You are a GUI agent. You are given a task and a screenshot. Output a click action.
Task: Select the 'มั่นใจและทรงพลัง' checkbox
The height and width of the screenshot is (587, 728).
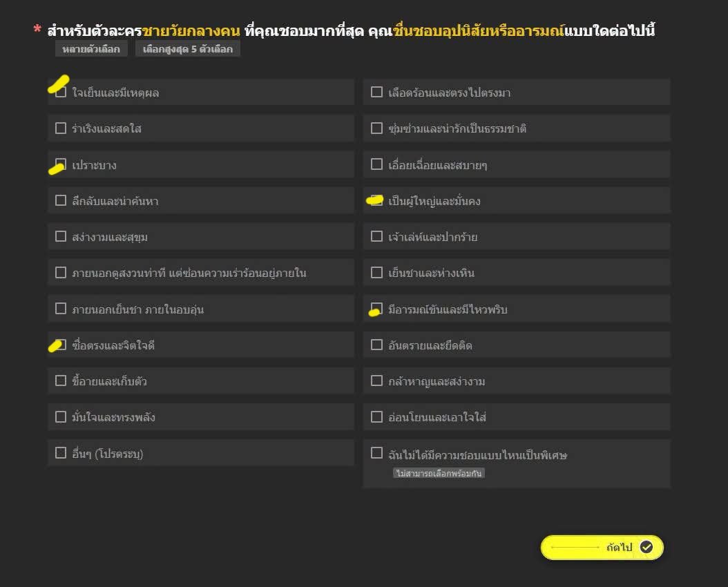(61, 416)
